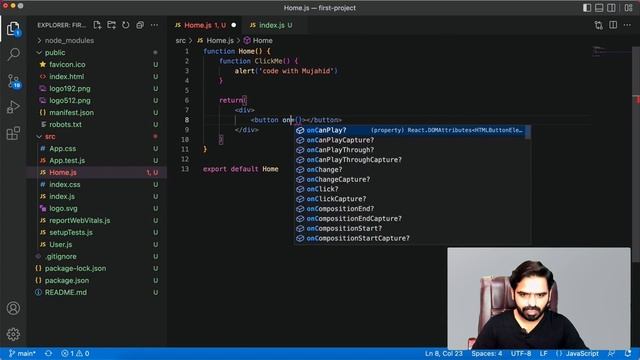The height and width of the screenshot is (360, 640).
Task: Click feedback icon in status bar
Action: pyautogui.click(x=611, y=353)
